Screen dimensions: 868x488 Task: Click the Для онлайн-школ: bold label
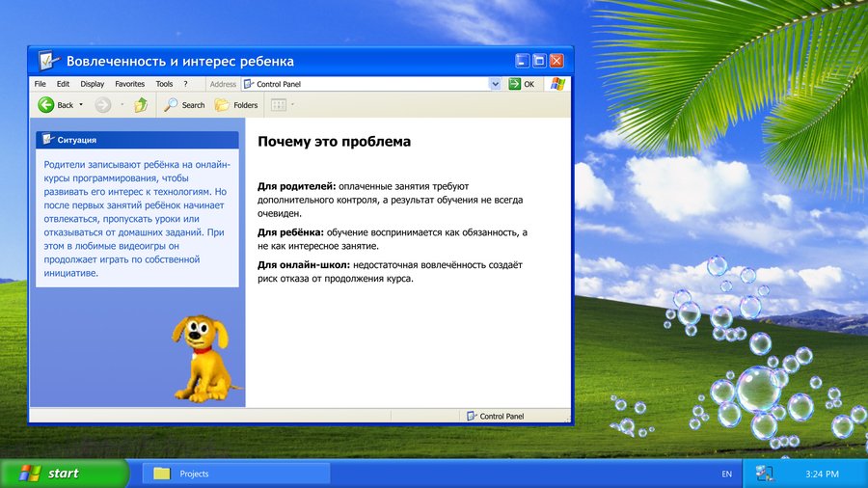(x=304, y=265)
